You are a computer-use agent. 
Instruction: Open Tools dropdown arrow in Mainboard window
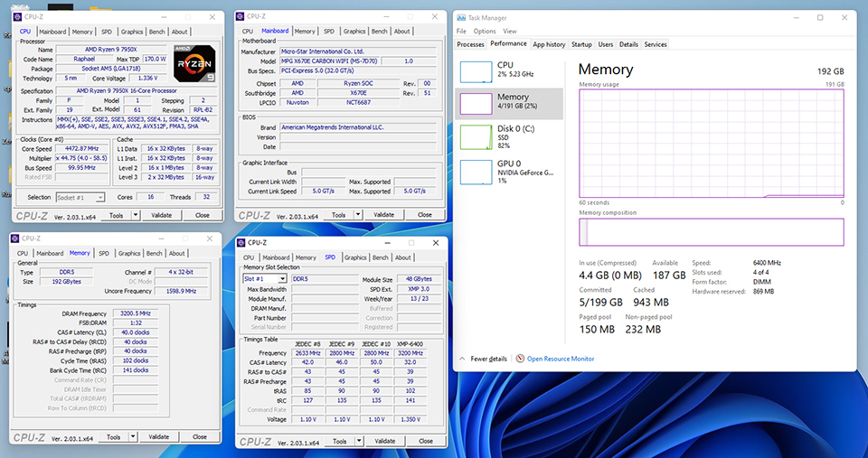coord(358,215)
